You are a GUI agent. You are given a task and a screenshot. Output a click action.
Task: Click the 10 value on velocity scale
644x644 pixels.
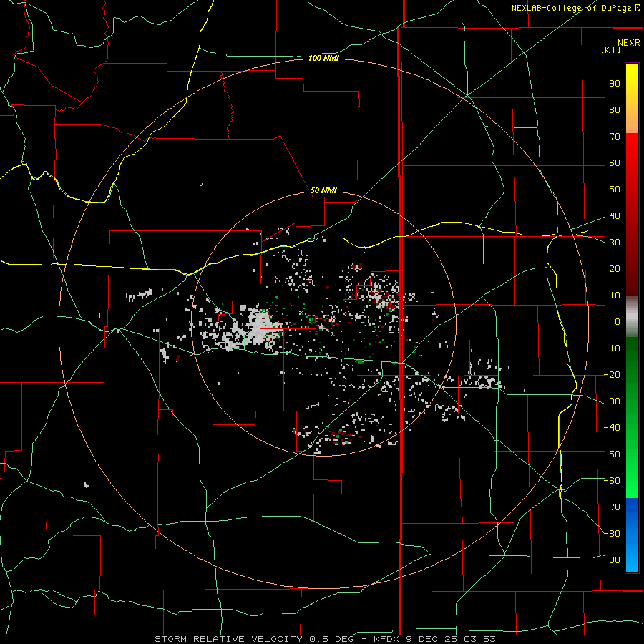pos(615,296)
